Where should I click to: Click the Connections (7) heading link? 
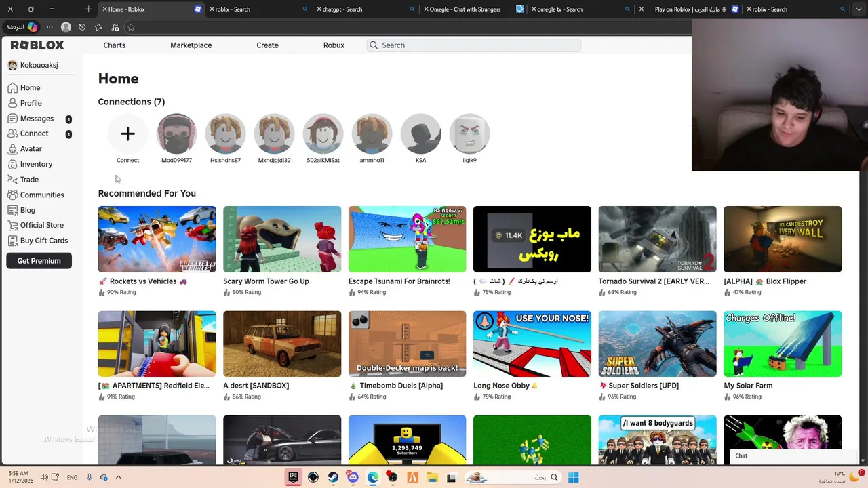(x=131, y=102)
